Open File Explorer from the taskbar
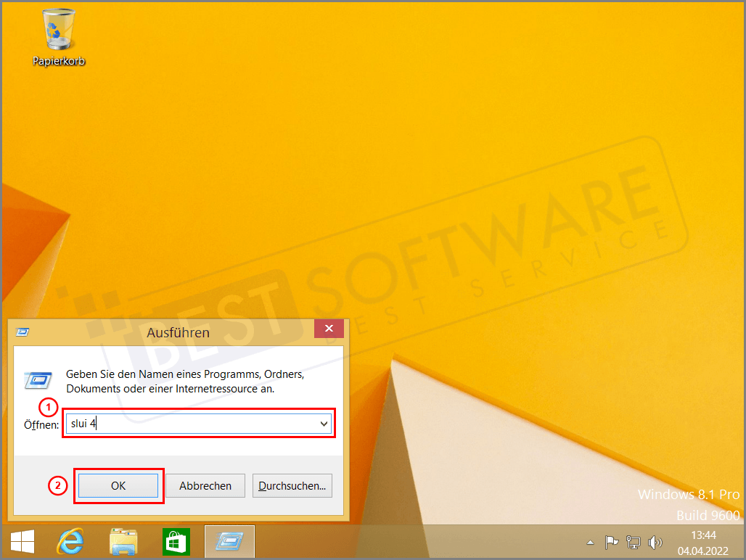The image size is (746, 560). click(123, 542)
